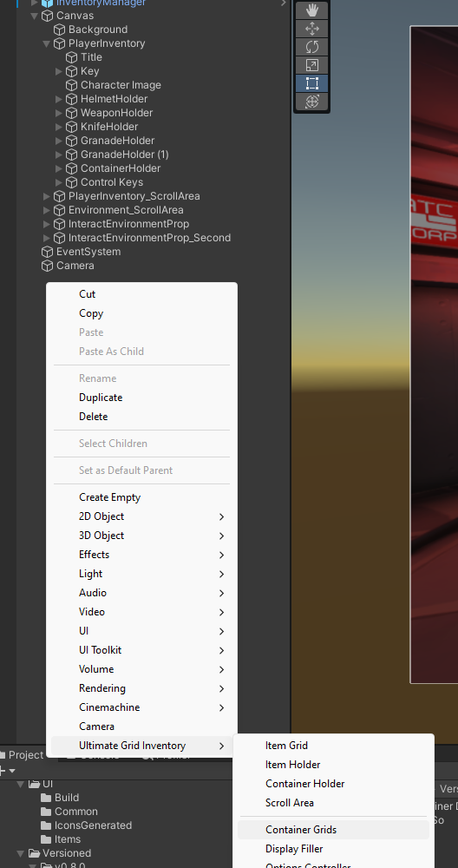Select the InventoryManager prefab row
458x868 pixels.
click(x=101, y=3)
